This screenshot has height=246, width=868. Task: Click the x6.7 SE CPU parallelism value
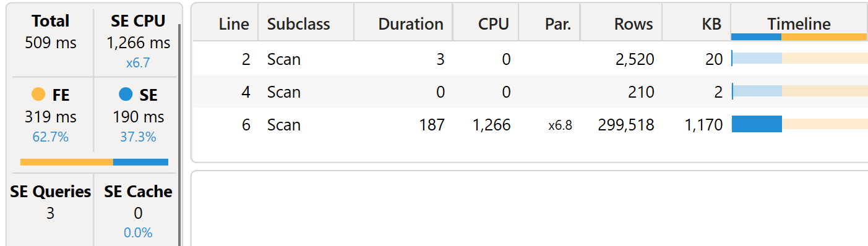tap(138, 63)
